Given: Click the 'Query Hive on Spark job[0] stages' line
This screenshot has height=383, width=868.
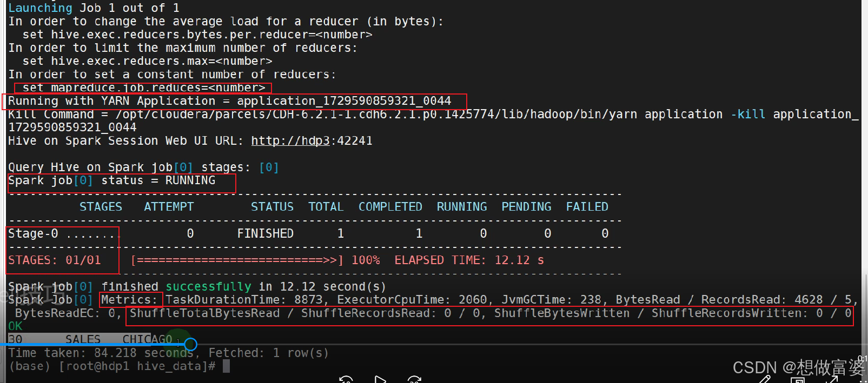Looking at the screenshot, I should click(143, 167).
